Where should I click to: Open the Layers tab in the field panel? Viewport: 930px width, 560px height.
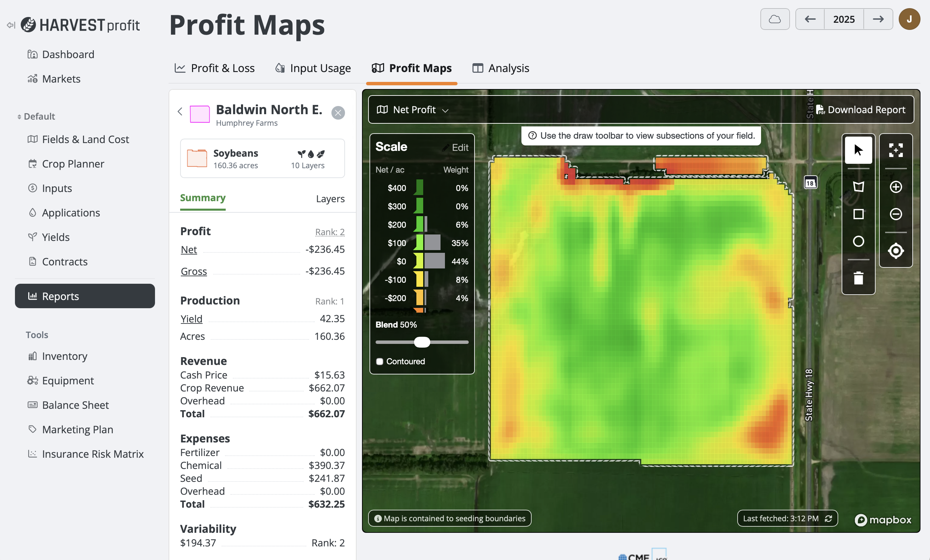coord(330,198)
